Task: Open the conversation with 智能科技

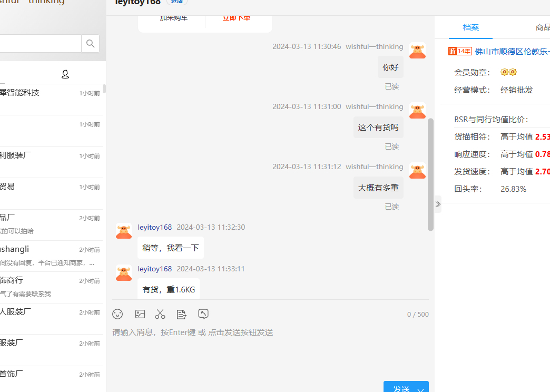Action: [21, 93]
